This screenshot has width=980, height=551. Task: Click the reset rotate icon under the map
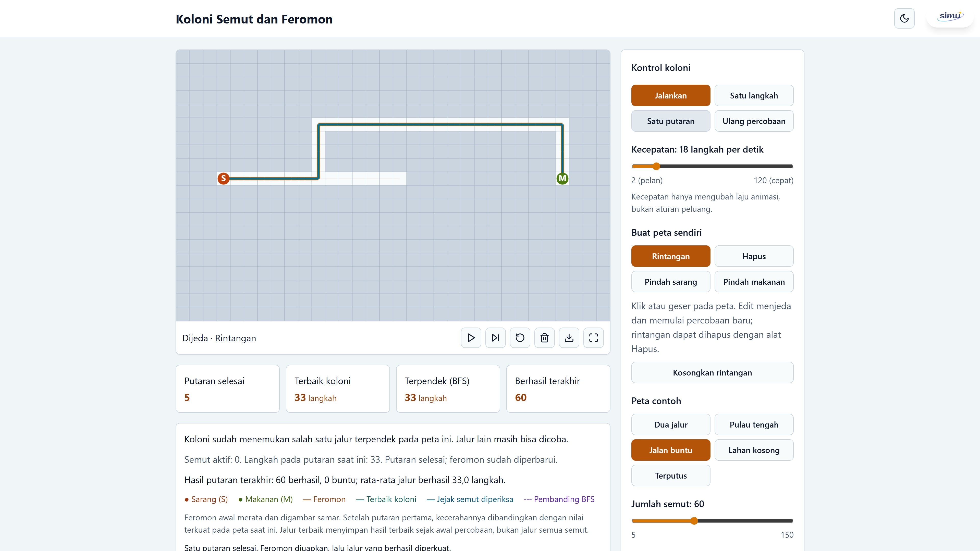coord(520,338)
